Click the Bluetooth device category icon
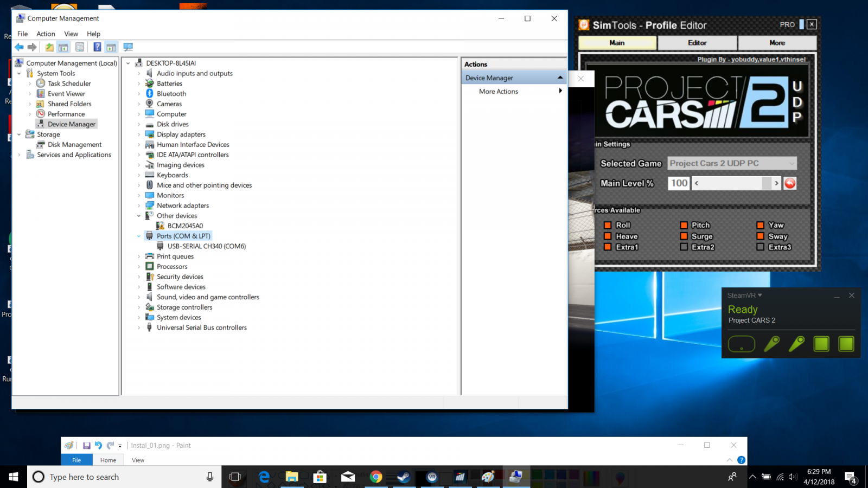This screenshot has width=868, height=488. (150, 94)
